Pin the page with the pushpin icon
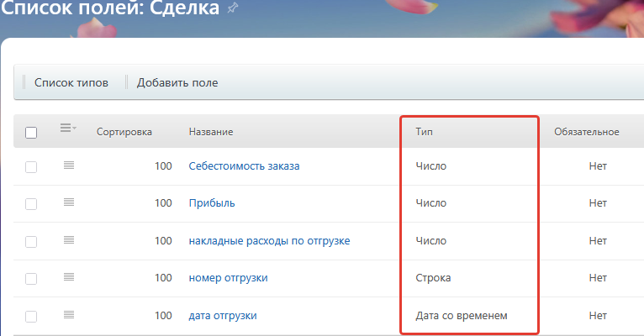Image resolution: width=644 pixels, height=336 pixels. coord(233,8)
